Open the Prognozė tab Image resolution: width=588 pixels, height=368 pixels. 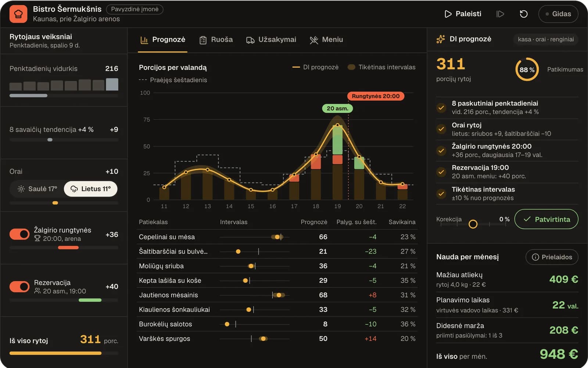(162, 40)
